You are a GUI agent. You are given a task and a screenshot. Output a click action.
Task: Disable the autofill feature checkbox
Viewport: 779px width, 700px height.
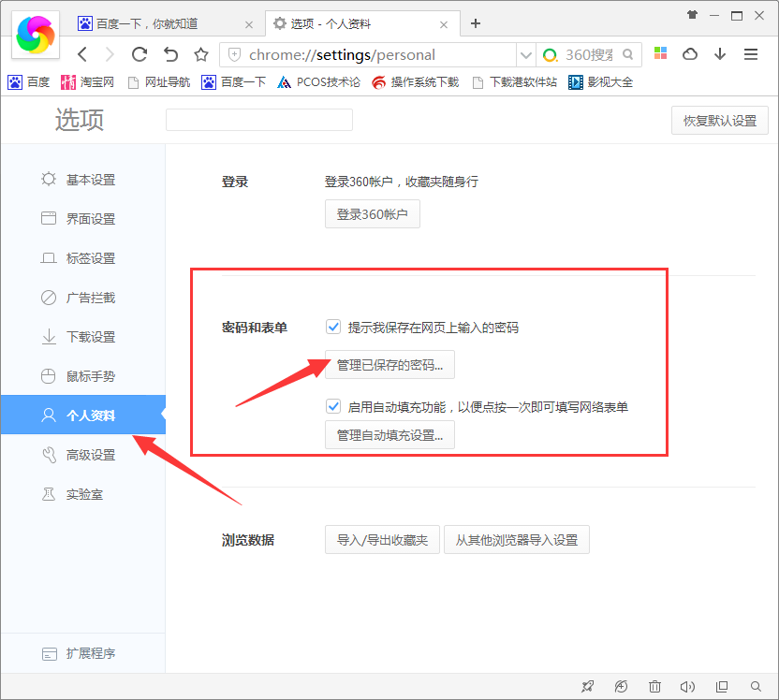point(333,406)
